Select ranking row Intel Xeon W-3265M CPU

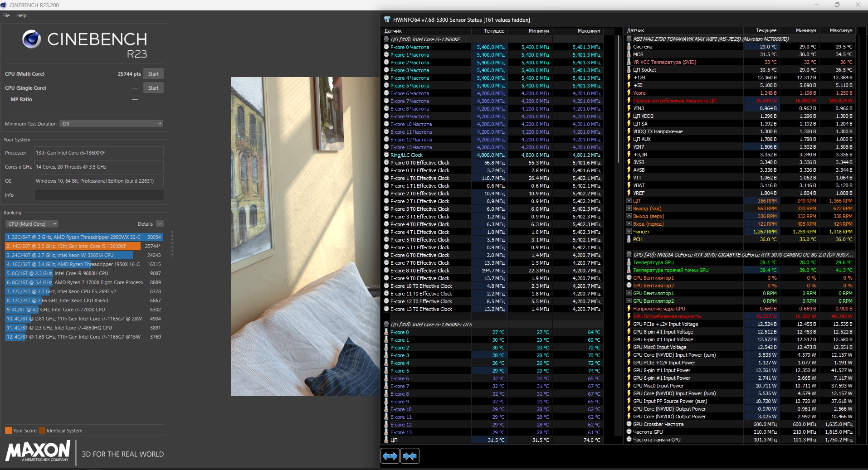point(84,255)
